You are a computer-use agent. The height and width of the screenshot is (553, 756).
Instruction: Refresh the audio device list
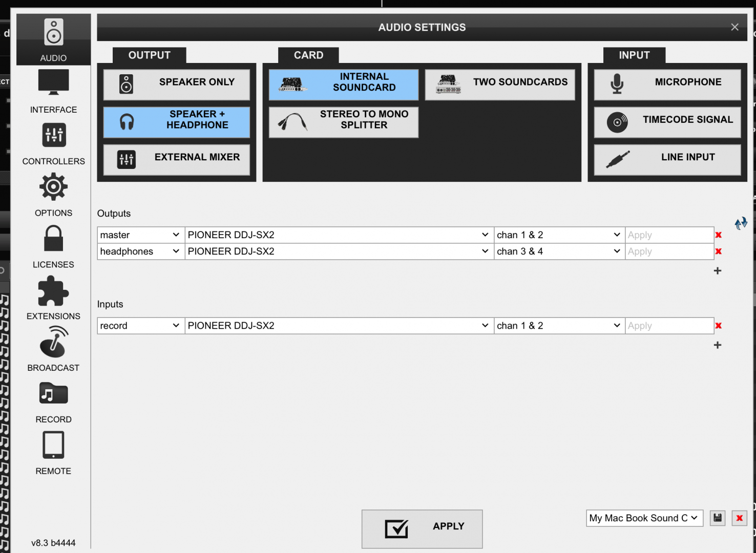pos(741,223)
